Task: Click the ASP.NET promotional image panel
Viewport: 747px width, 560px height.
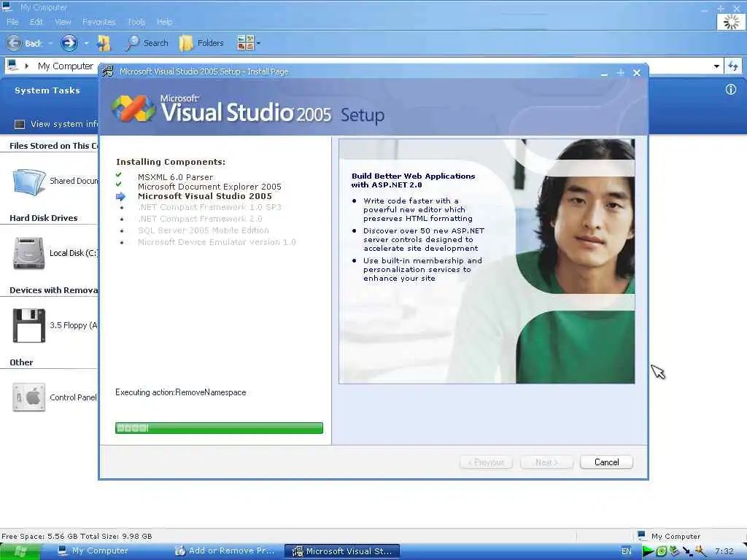Action: pos(487,261)
